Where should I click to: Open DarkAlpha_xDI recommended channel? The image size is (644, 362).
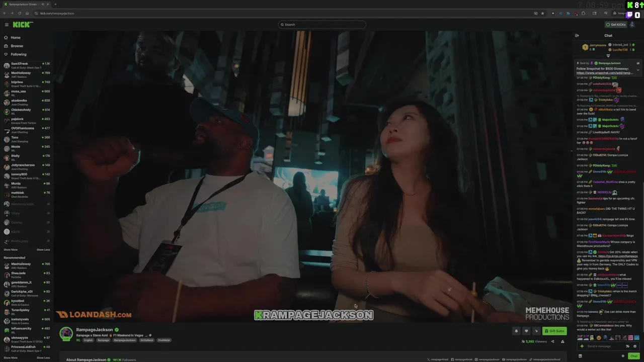[26, 293]
